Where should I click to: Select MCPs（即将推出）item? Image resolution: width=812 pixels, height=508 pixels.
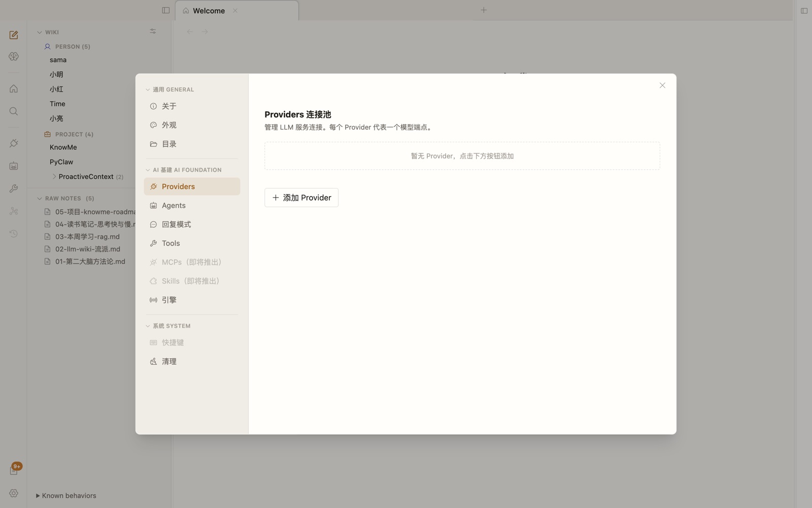coord(192,262)
